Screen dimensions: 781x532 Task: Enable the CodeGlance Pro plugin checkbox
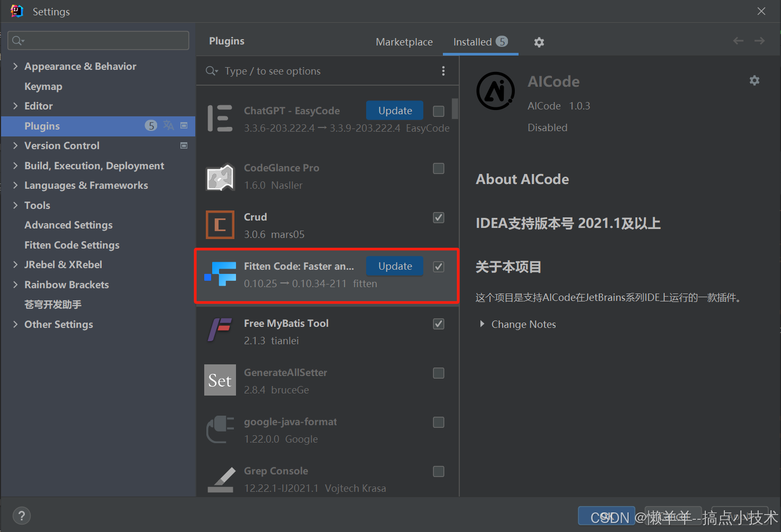pos(439,168)
